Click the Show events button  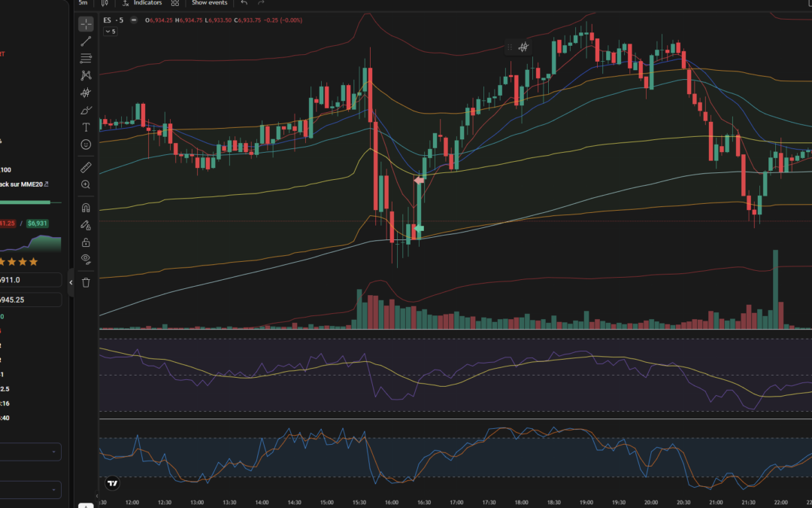click(208, 3)
